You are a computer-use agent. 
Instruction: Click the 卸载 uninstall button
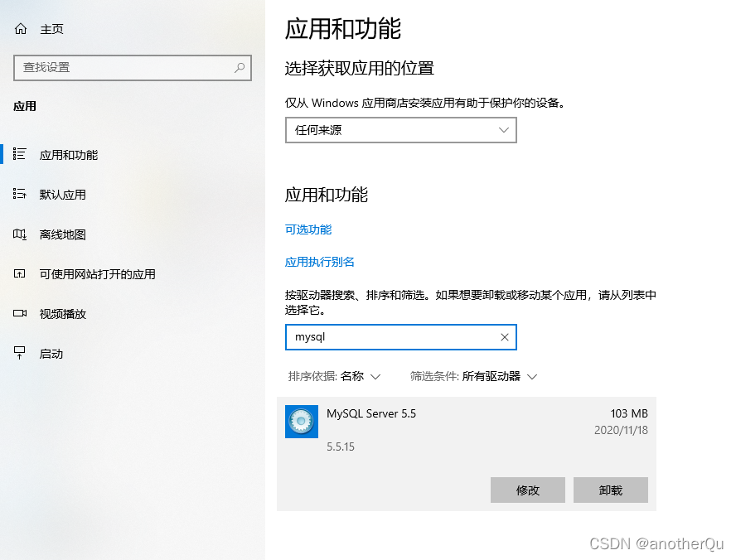point(611,490)
